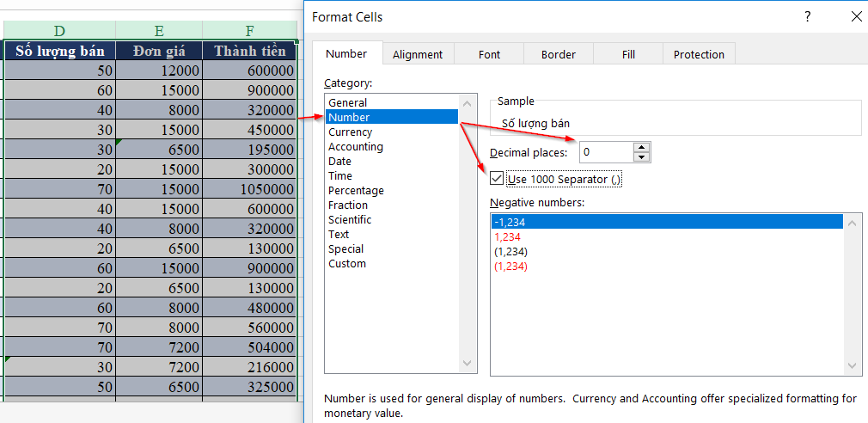Screen dimensions: 868x423
Task: Select Currency in the Category list
Action: click(350, 132)
